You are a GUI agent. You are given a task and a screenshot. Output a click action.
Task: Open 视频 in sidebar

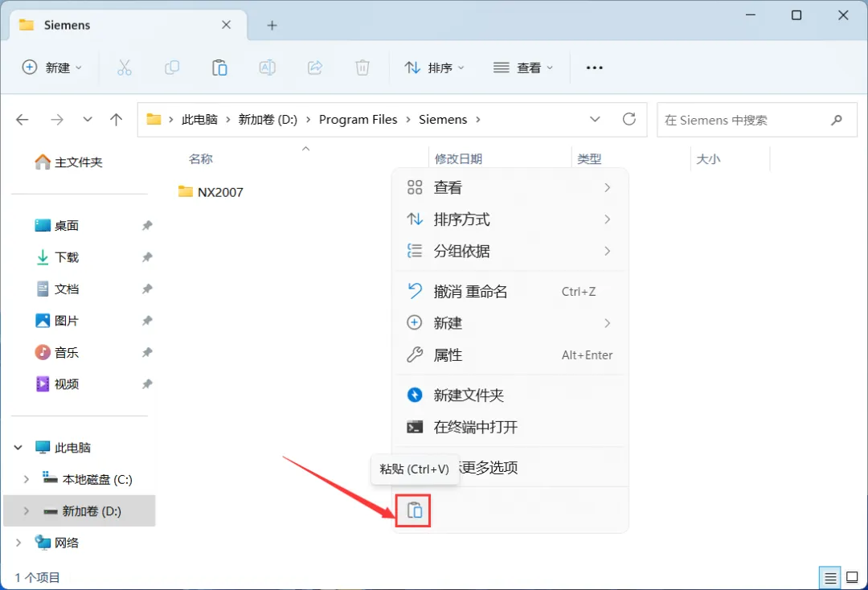click(57, 384)
